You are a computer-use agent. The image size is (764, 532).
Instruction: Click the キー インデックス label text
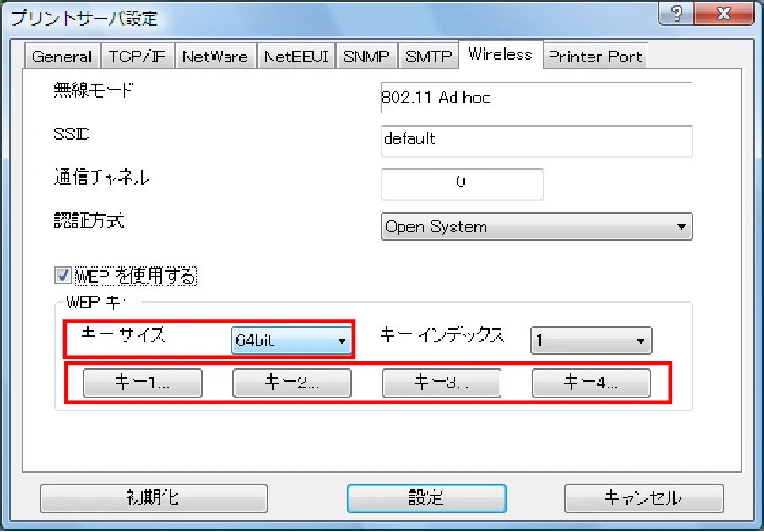[442, 335]
